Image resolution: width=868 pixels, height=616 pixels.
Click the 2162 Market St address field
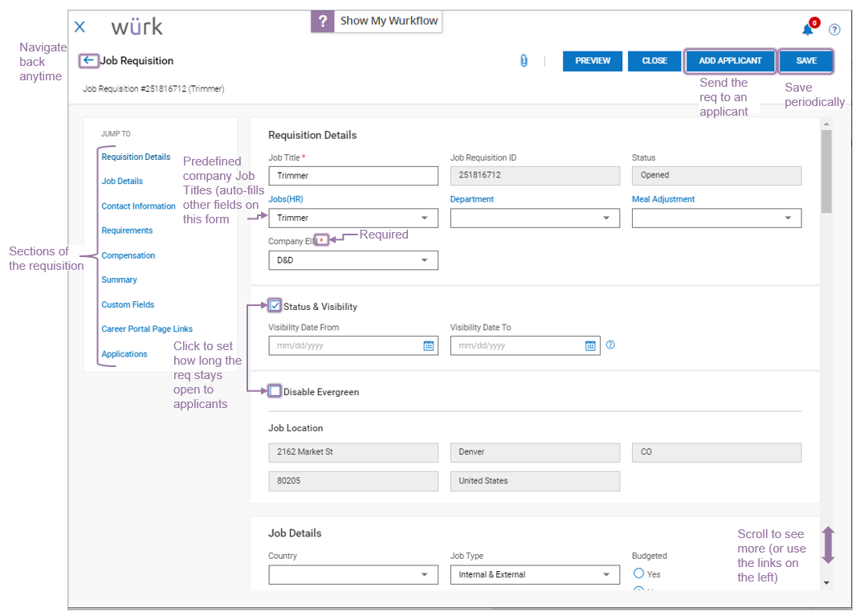(353, 452)
